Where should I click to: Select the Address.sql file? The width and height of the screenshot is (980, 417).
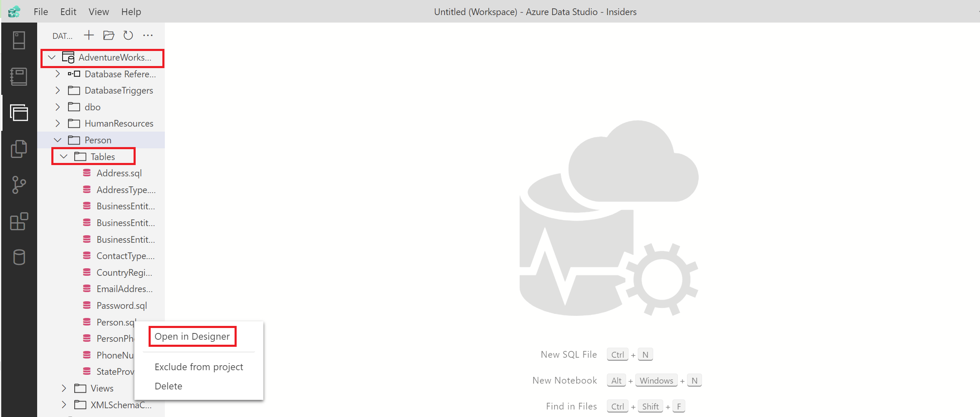tap(119, 173)
